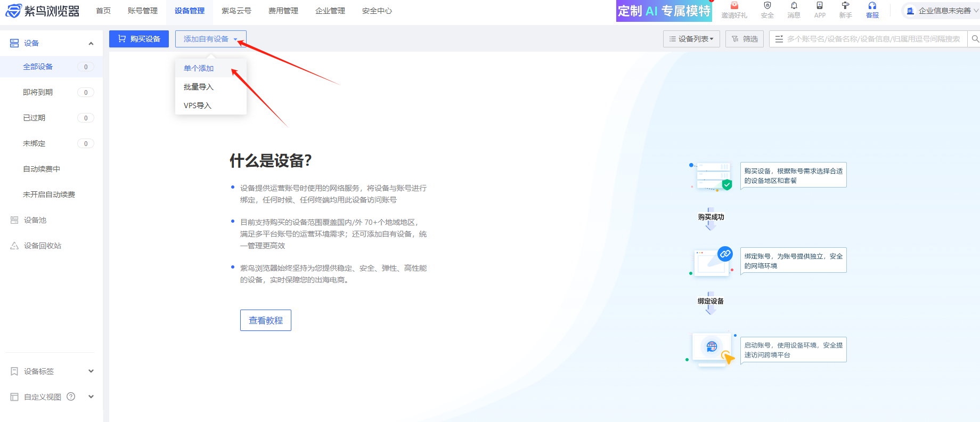The width and height of the screenshot is (980, 422).
Task: Expand the 设备标签 section chevron
Action: (x=91, y=371)
